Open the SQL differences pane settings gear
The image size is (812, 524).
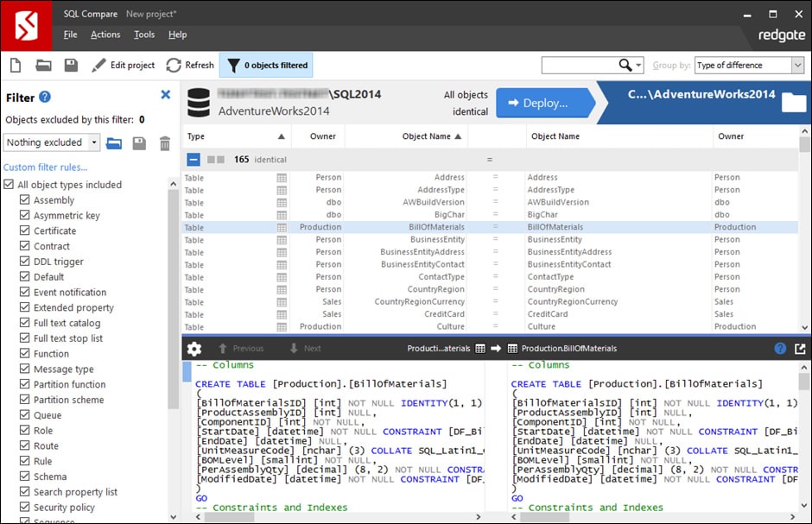pyautogui.click(x=194, y=348)
